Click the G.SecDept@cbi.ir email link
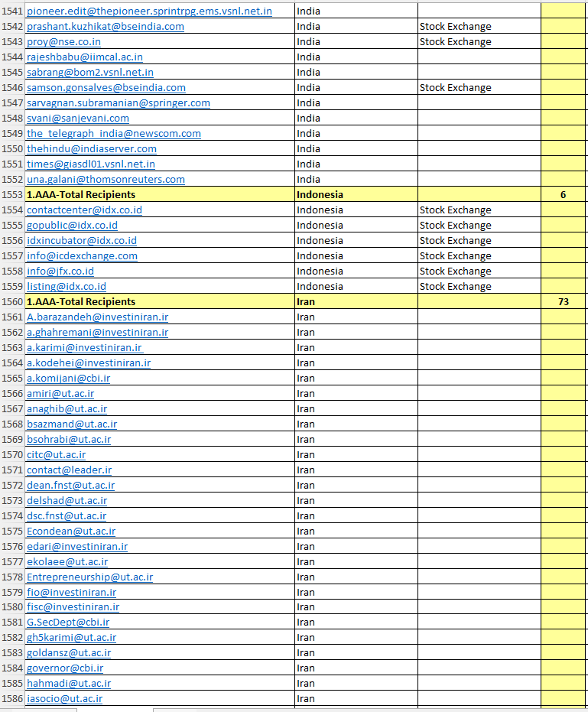 68,622
